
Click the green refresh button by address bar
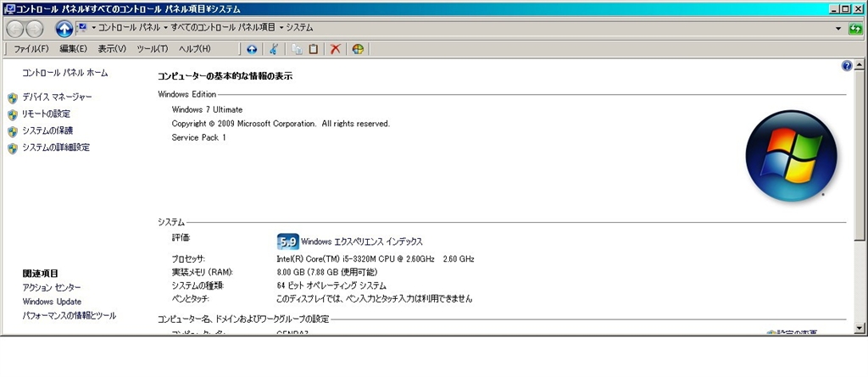856,28
